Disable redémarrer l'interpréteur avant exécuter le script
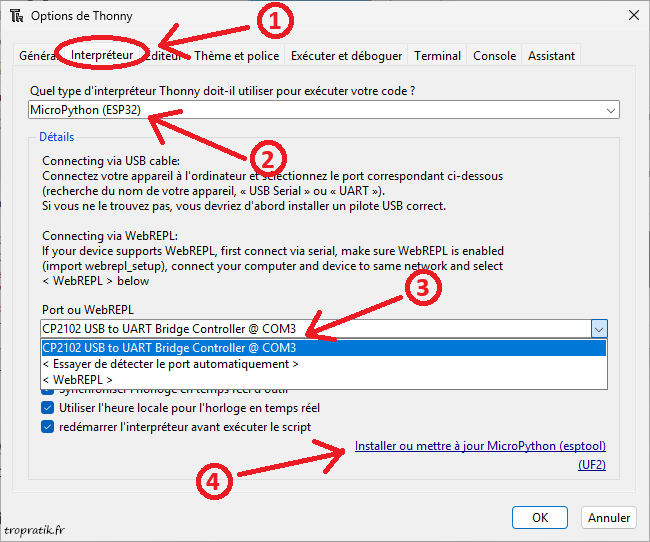 pyautogui.click(x=48, y=427)
